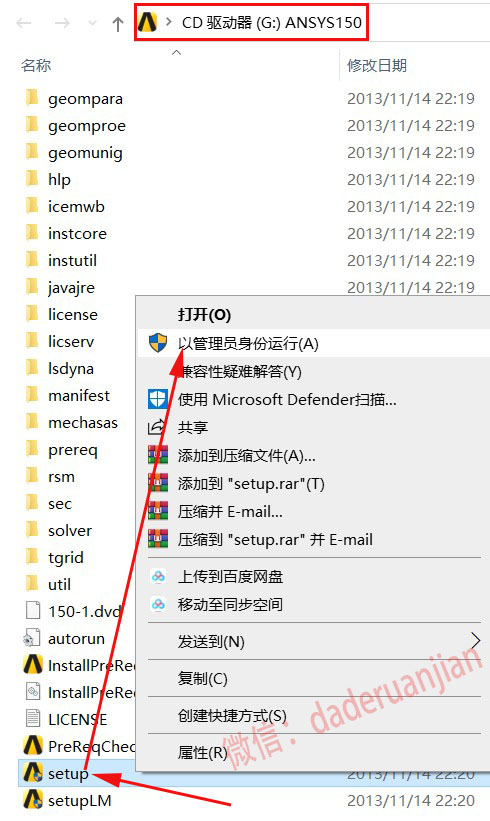Select the setupLM ANSYS icon

(32, 800)
